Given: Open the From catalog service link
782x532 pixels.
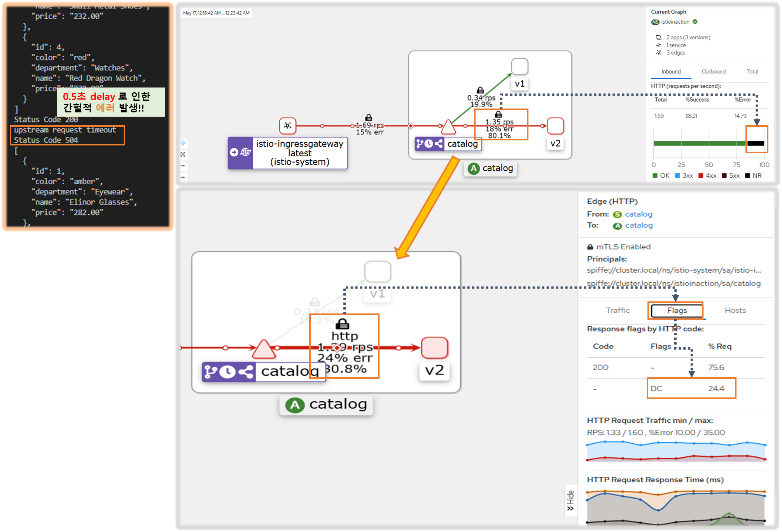Looking at the screenshot, I should pyautogui.click(x=639, y=214).
